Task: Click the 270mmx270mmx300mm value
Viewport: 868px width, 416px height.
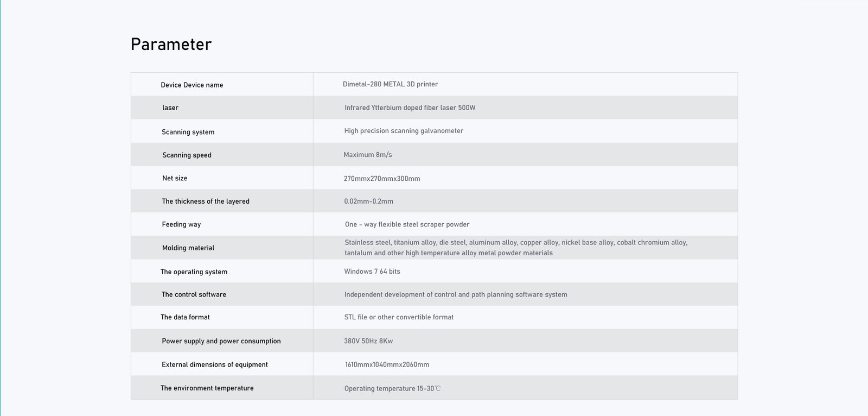Action: 382,179
